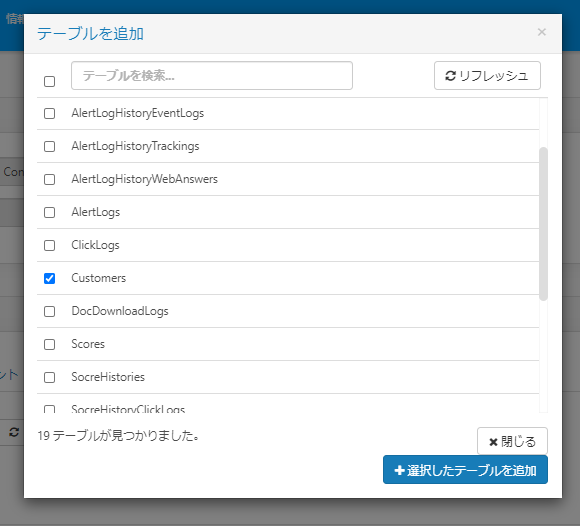580x526 pixels.
Task: Select the SocreHistoryClickLogs checkbox
Action: pyautogui.click(x=50, y=409)
